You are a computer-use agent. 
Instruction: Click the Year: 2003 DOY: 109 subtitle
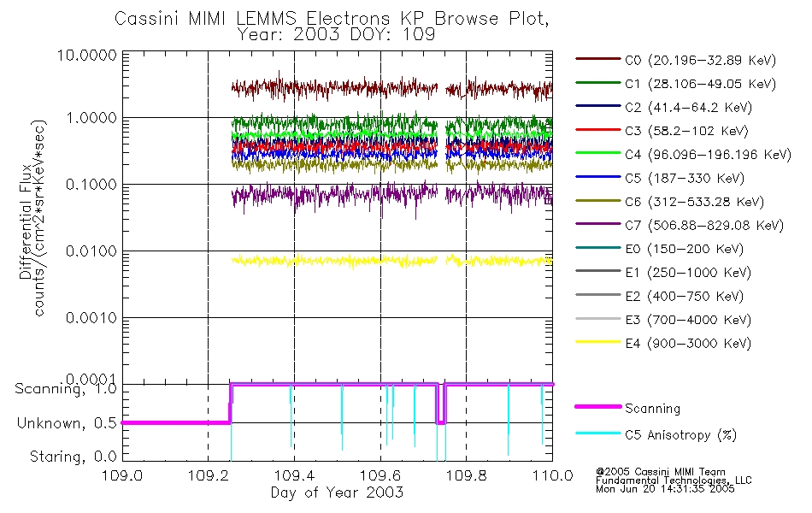pyautogui.click(x=336, y=35)
